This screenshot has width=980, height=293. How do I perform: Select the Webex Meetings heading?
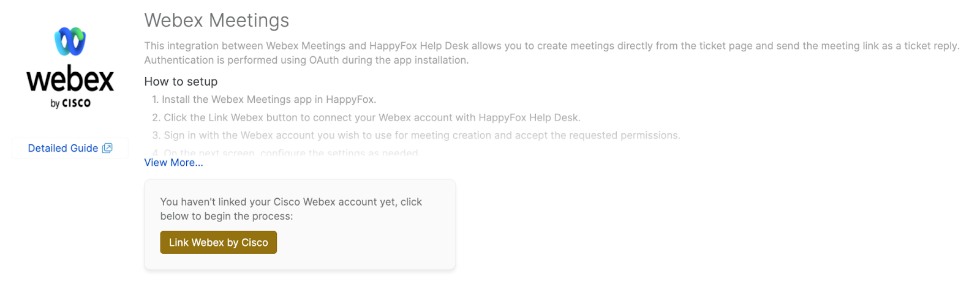pyautogui.click(x=217, y=20)
